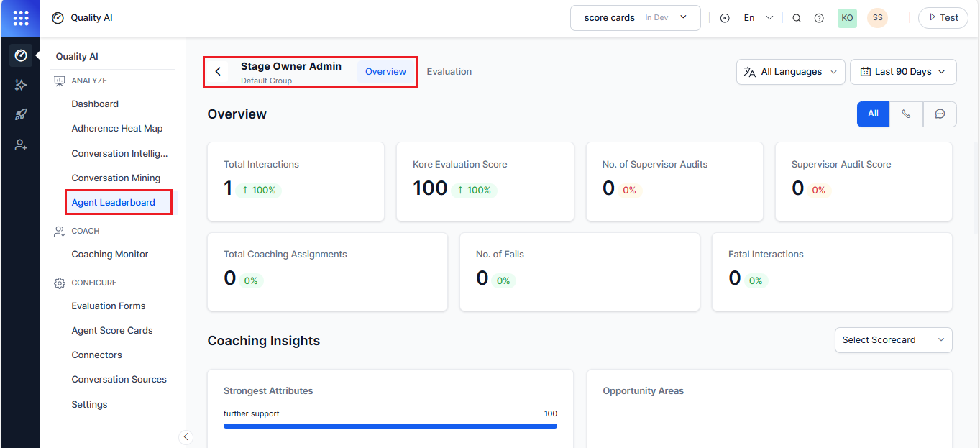The image size is (980, 448).
Task: Filter by chat interactions icon
Action: pos(940,114)
